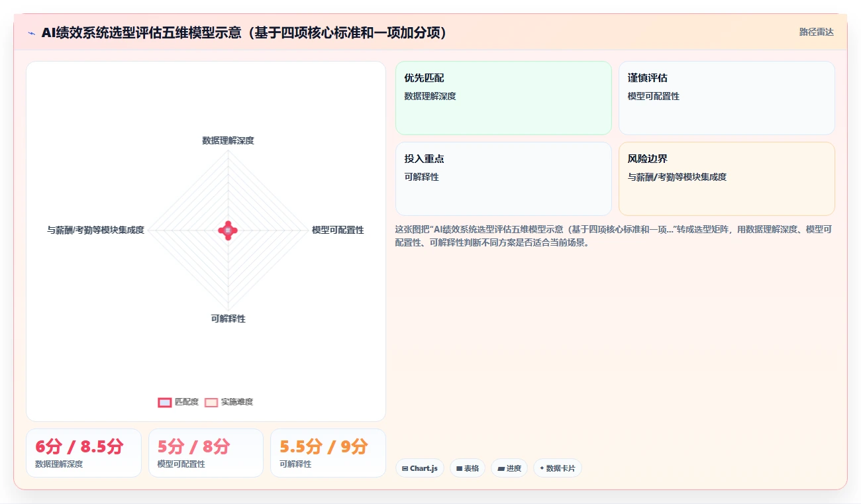Click the 6分 / 8.5分 score card

[x=83, y=453]
